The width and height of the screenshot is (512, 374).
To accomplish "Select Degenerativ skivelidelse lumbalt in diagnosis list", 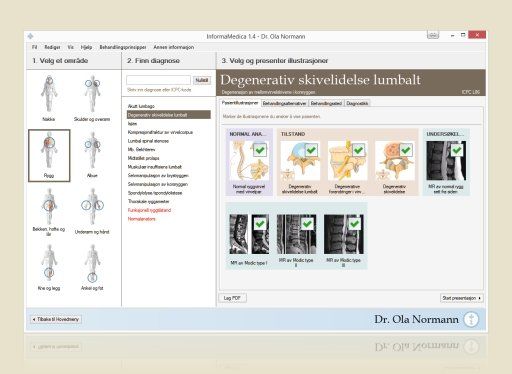I will (169, 115).
